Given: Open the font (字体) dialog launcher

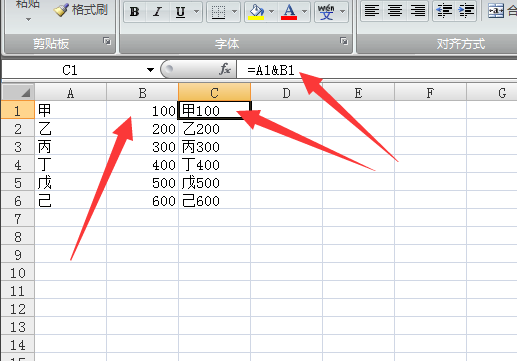Looking at the screenshot, I should tap(344, 41).
